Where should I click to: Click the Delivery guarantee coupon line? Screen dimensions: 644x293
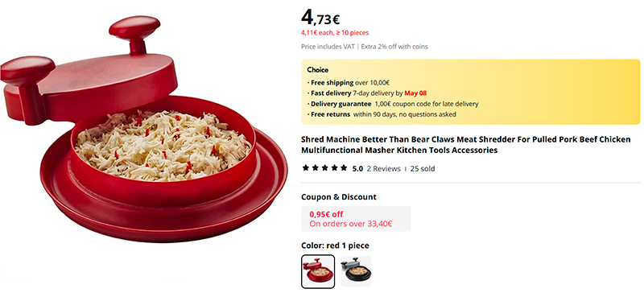[x=393, y=104]
